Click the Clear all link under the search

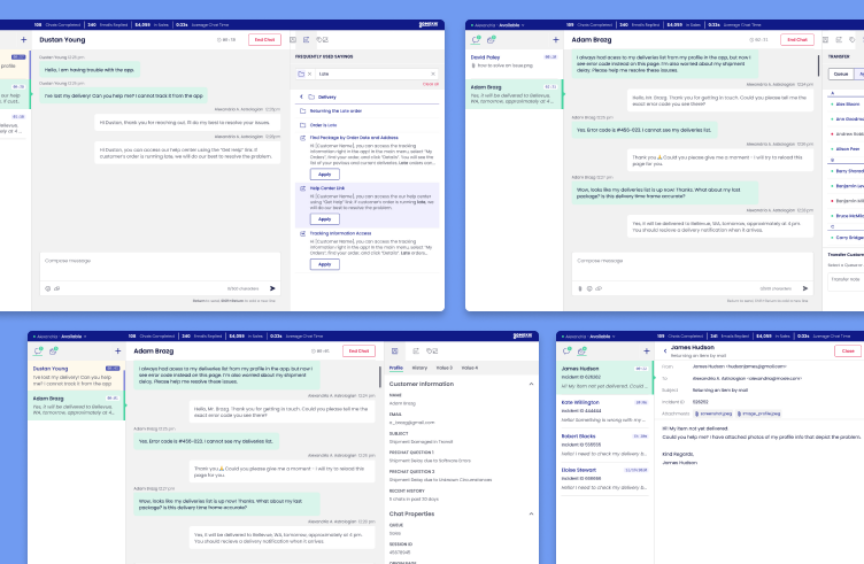pyautogui.click(x=430, y=84)
